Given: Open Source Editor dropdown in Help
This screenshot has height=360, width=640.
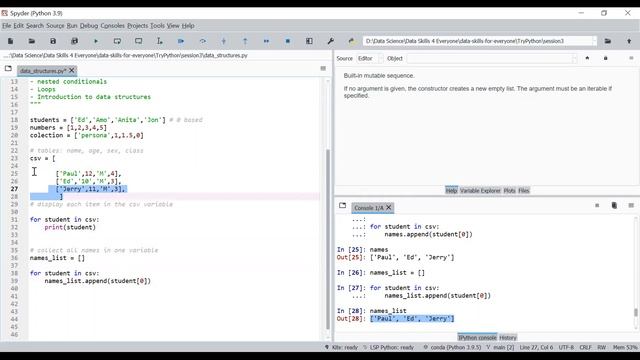Looking at the screenshot, I should 370,58.
